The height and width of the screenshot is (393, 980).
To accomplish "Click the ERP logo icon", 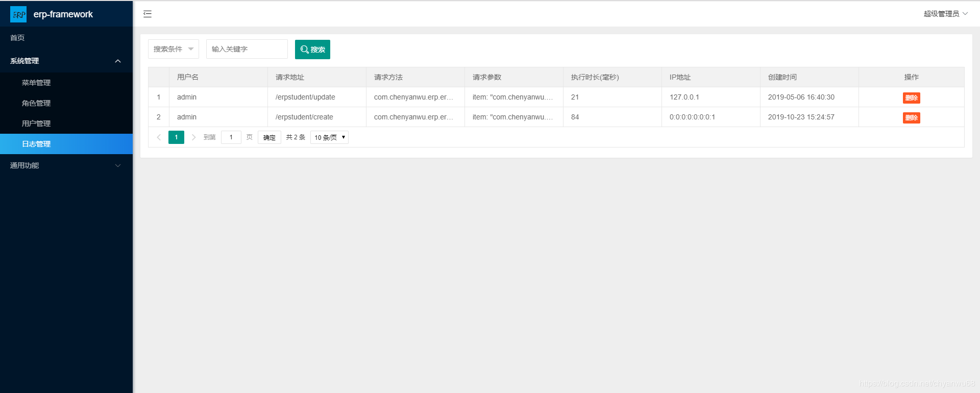I will click(18, 14).
